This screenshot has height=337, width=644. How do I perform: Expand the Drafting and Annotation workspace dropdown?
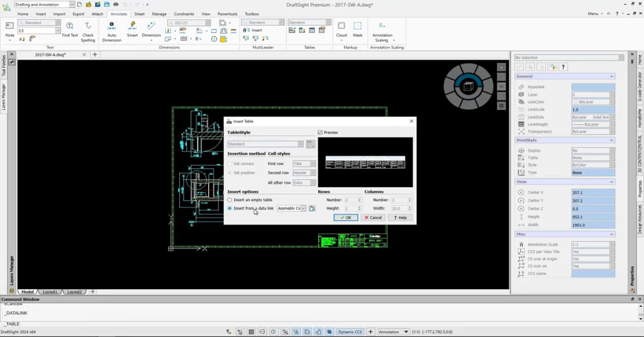(x=72, y=4)
